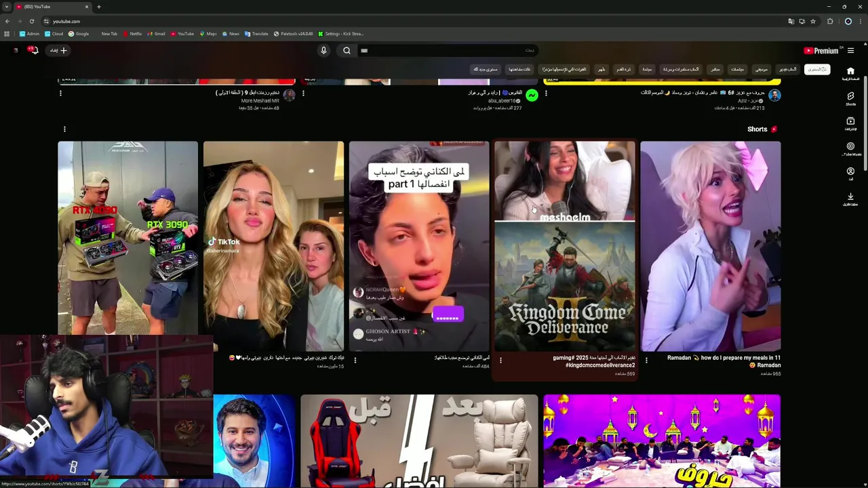The height and width of the screenshot is (488, 868).
Task: Open Downloads in the sidebar
Action: [x=850, y=199]
